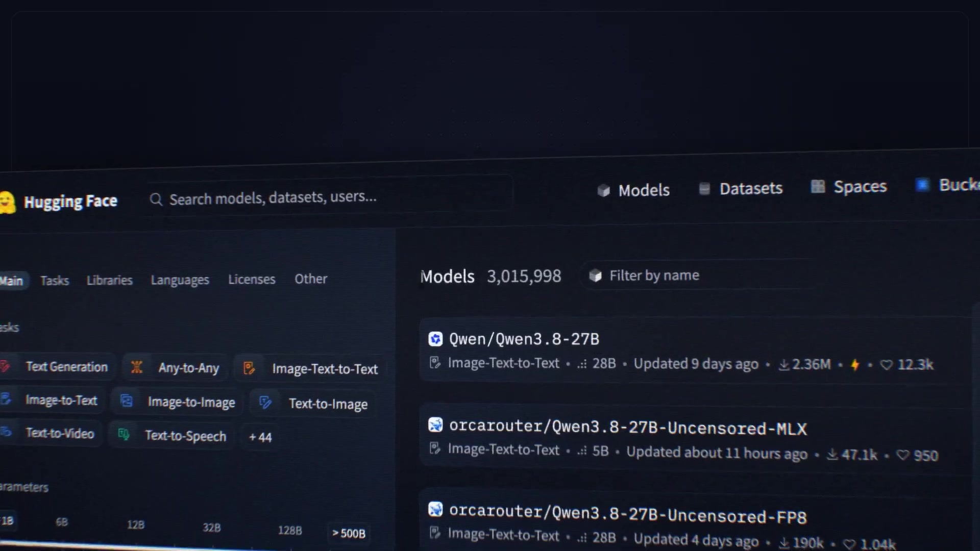
Task: Open the Licenses filter tab
Action: pos(252,279)
